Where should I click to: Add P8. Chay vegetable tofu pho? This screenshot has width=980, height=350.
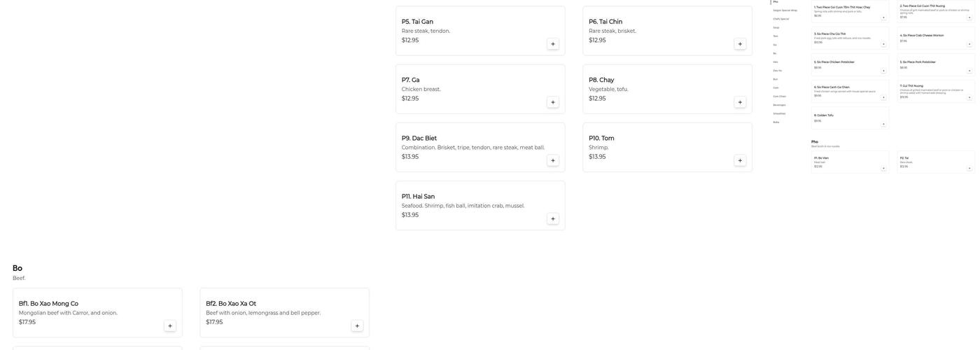(740, 102)
